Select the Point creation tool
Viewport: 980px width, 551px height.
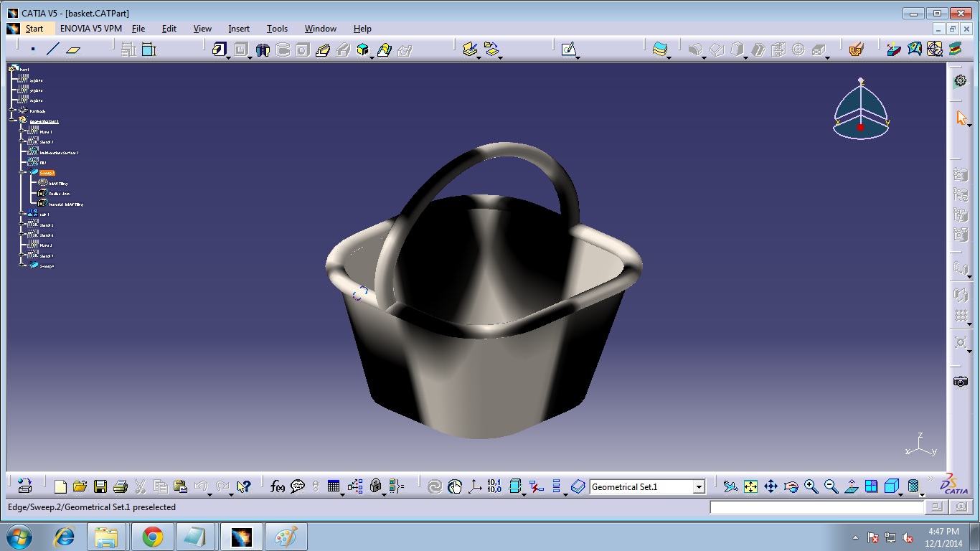pos(33,50)
